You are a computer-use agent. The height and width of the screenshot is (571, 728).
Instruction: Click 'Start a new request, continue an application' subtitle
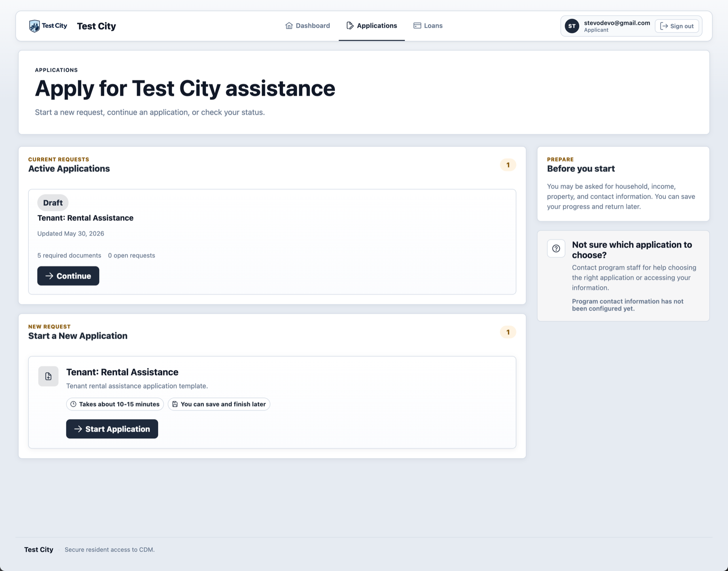point(150,112)
